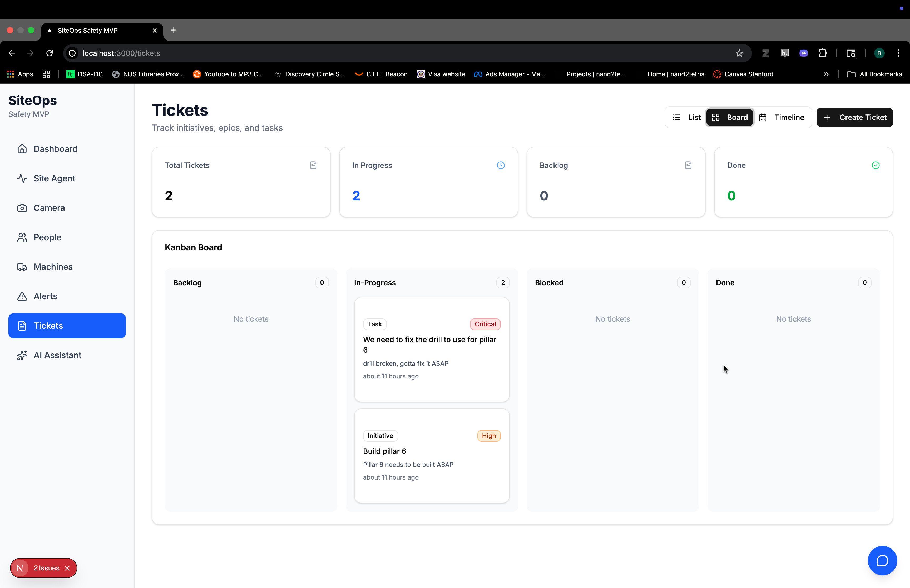Bookmark page with the star icon
Screen dimensions: 910x588
click(739, 53)
